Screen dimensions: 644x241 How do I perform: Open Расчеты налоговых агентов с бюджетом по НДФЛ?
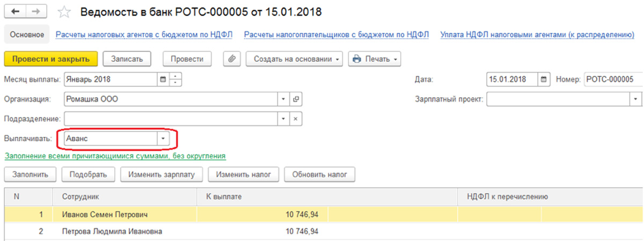click(x=144, y=35)
